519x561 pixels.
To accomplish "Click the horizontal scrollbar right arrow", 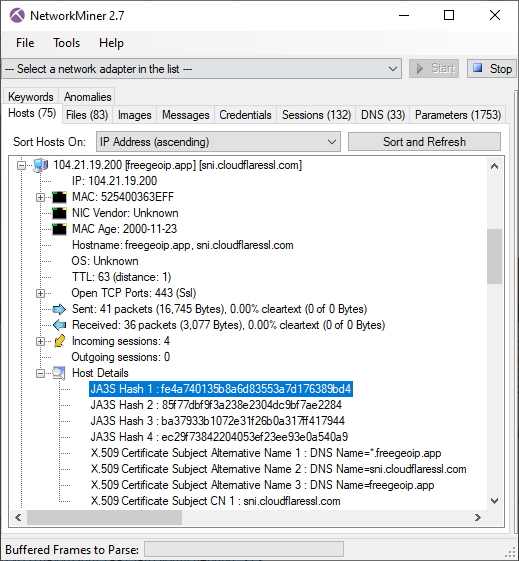I will (478, 517).
